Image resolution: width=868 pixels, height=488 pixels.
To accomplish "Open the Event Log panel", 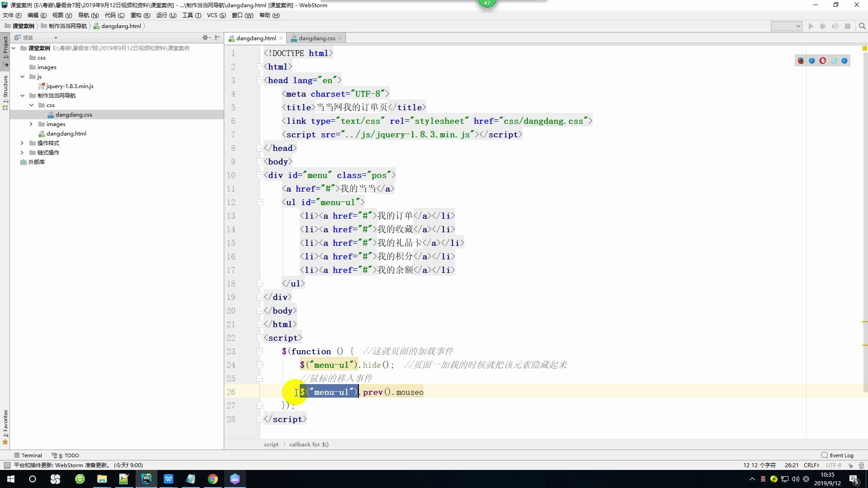I will tap(837, 455).
